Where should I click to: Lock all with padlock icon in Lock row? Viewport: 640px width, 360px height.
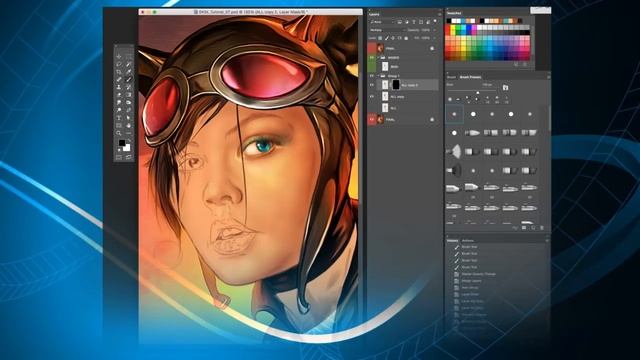coord(406,38)
